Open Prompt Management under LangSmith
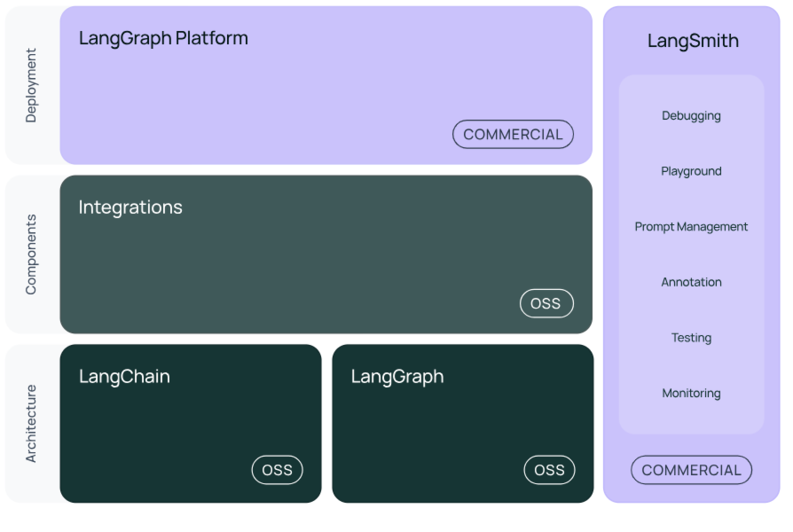This screenshot has height=532, width=793. [x=691, y=226]
